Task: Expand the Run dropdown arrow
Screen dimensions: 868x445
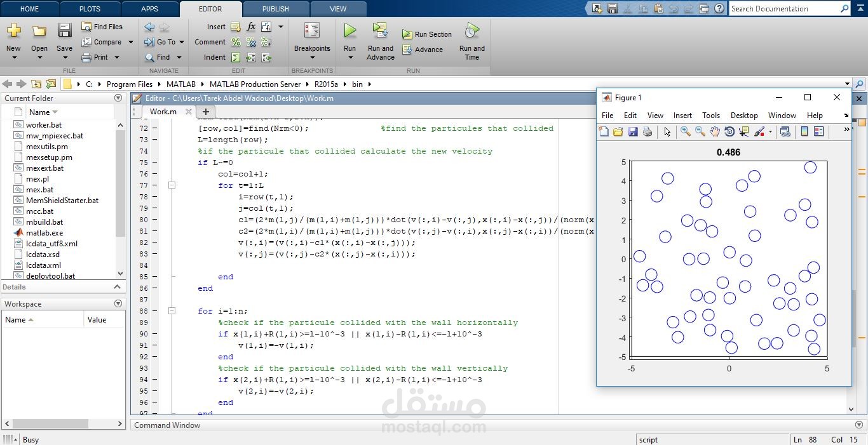Action: click(349, 56)
